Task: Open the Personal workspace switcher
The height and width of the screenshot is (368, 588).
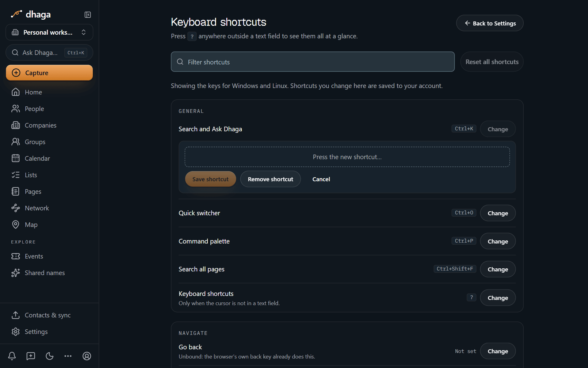Action: (49, 32)
